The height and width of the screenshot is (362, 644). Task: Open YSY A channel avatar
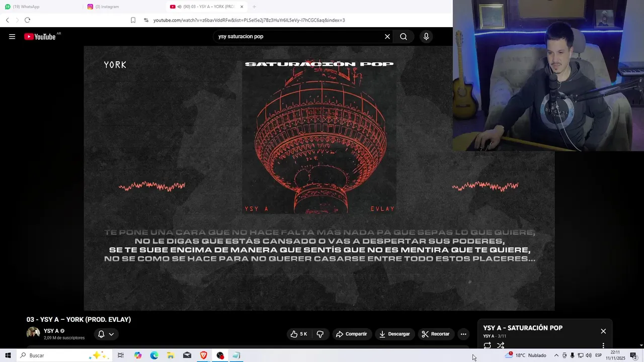(33, 333)
